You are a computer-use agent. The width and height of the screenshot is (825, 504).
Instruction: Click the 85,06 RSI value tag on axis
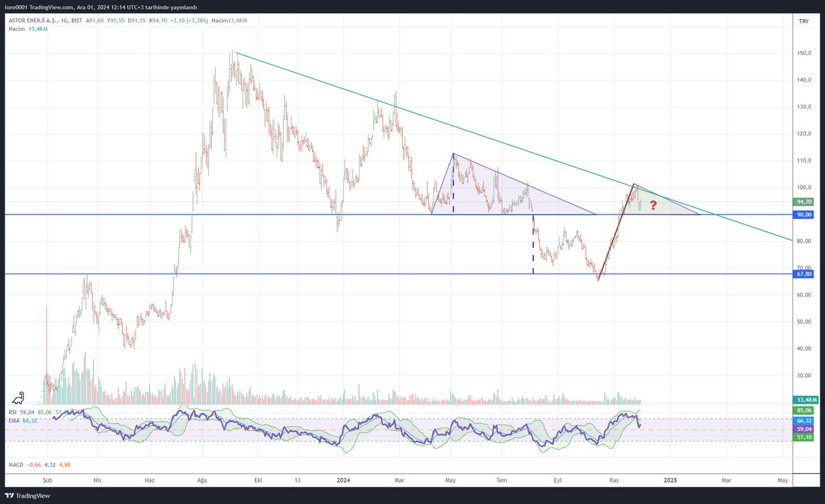(x=804, y=411)
